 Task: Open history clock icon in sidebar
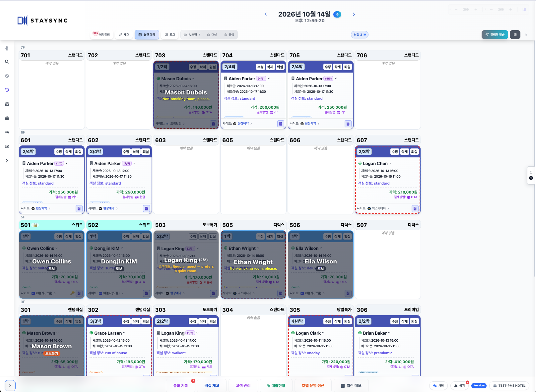click(x=7, y=90)
